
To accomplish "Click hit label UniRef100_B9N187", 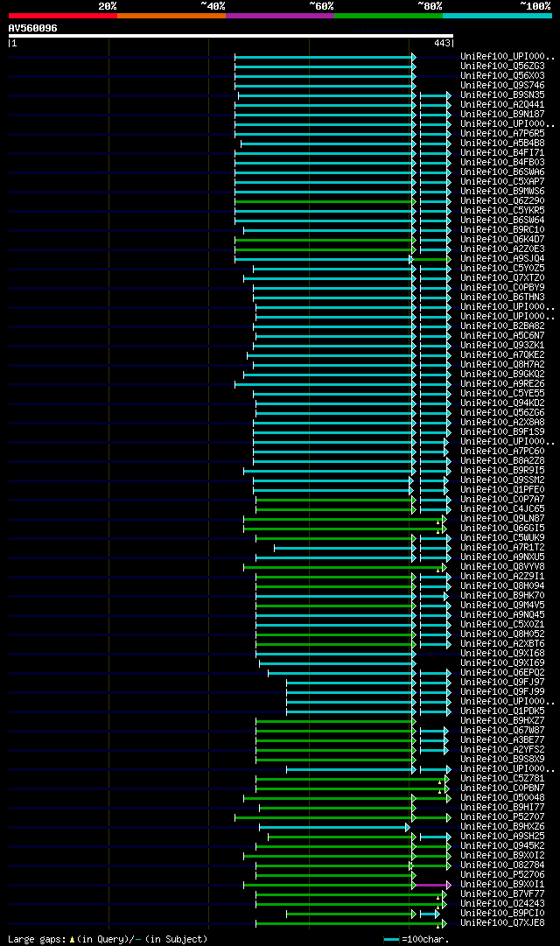I will [x=502, y=115].
